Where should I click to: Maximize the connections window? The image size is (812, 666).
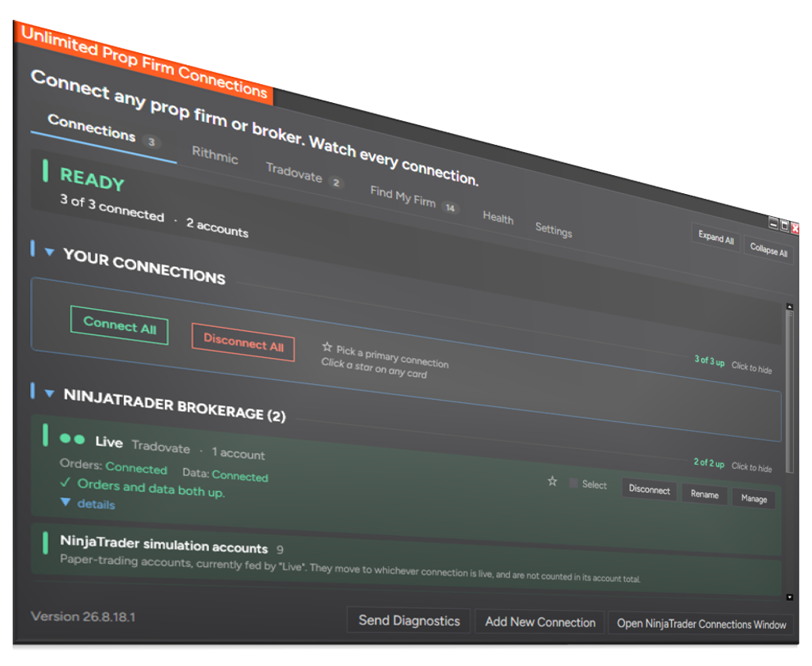(784, 226)
